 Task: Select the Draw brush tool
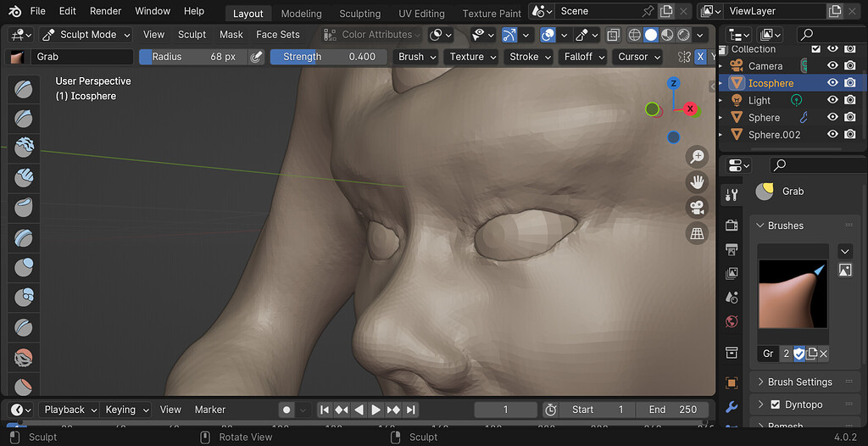click(x=24, y=90)
